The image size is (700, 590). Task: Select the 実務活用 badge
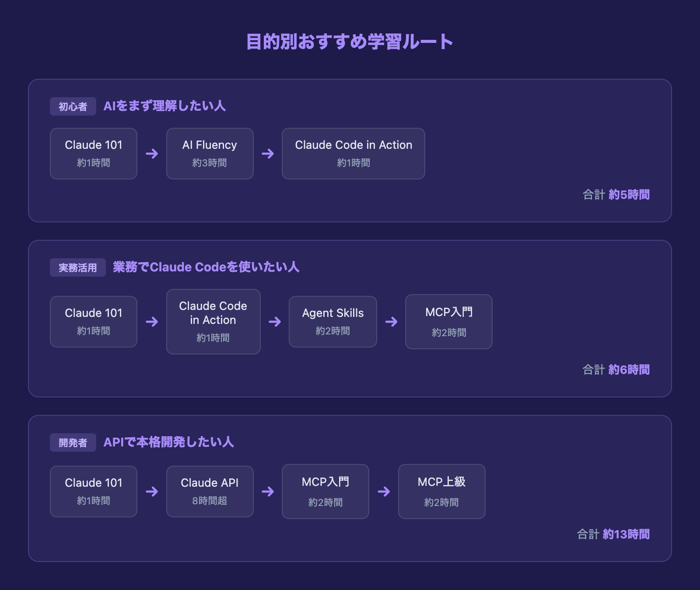coord(77,267)
